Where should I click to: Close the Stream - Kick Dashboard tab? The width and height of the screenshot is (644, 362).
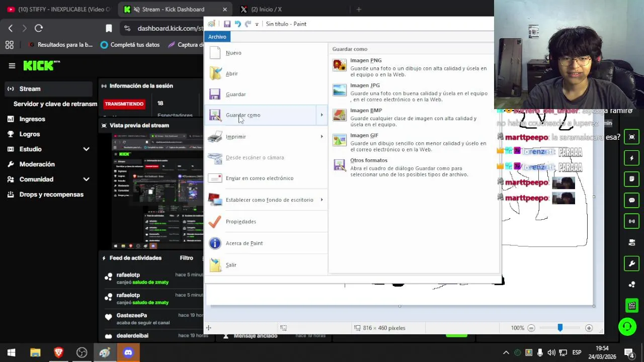pyautogui.click(x=225, y=9)
